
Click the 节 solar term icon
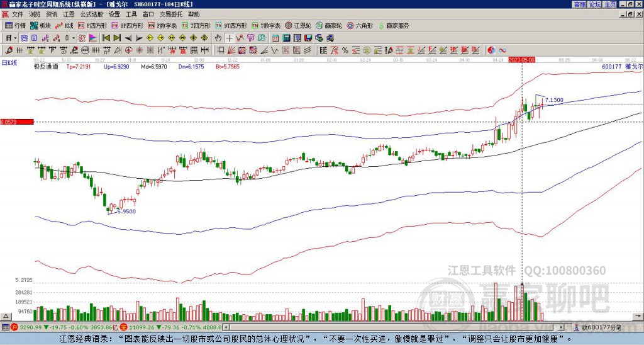(250, 38)
